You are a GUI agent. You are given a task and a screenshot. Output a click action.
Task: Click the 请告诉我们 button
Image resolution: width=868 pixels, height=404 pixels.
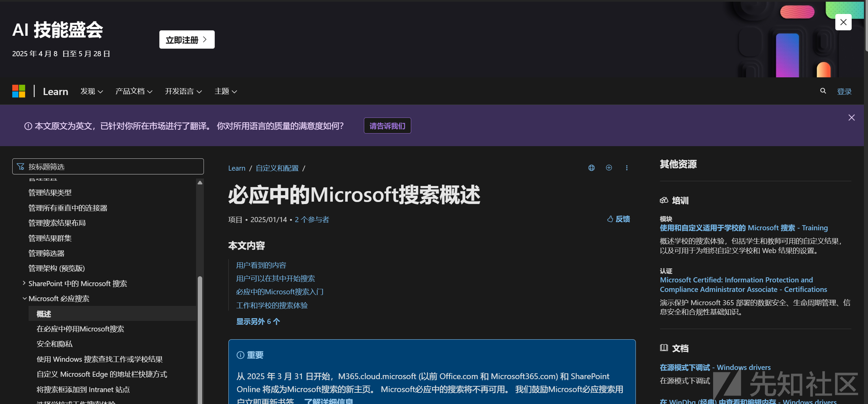pos(387,126)
